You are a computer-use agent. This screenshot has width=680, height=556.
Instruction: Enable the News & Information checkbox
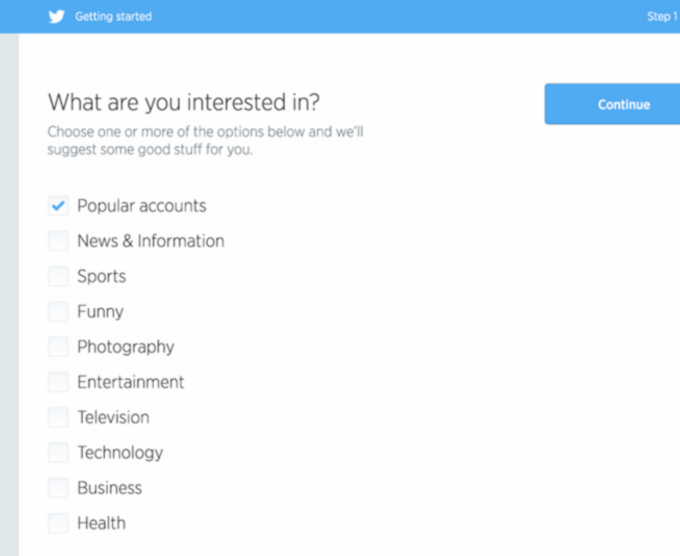pos(58,241)
